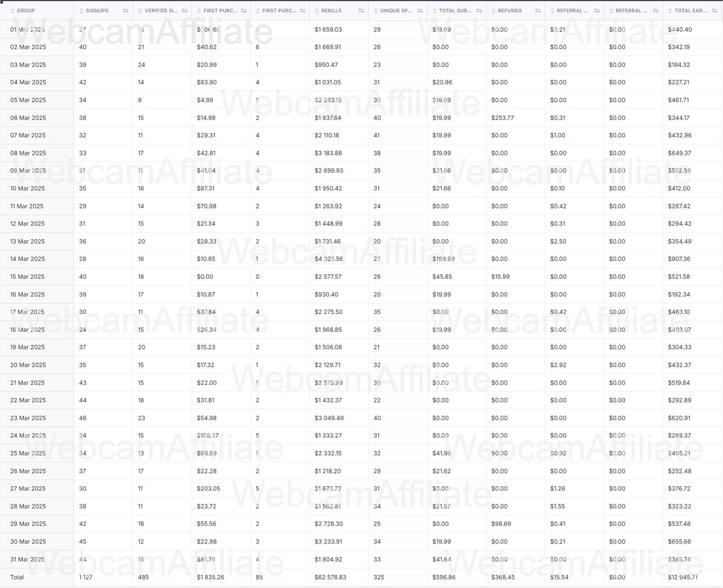This screenshot has width=723, height=588.
Task: Select the $192.34 total earnings value
Action: pos(680,295)
